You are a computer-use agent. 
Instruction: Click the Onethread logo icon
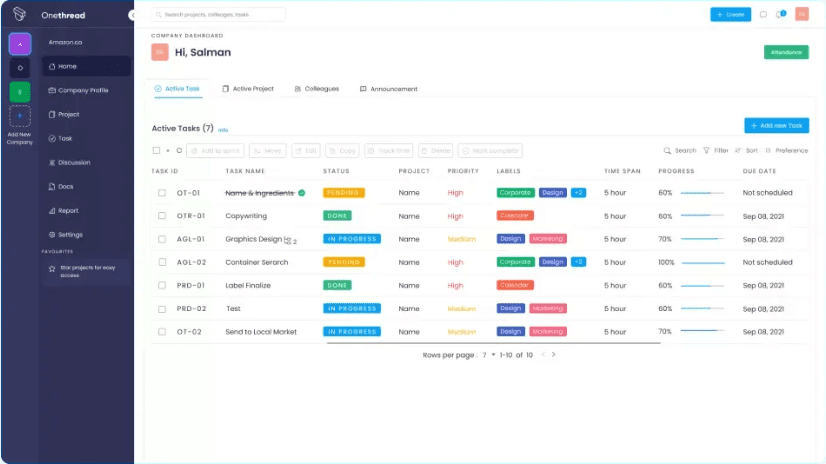(19, 14)
